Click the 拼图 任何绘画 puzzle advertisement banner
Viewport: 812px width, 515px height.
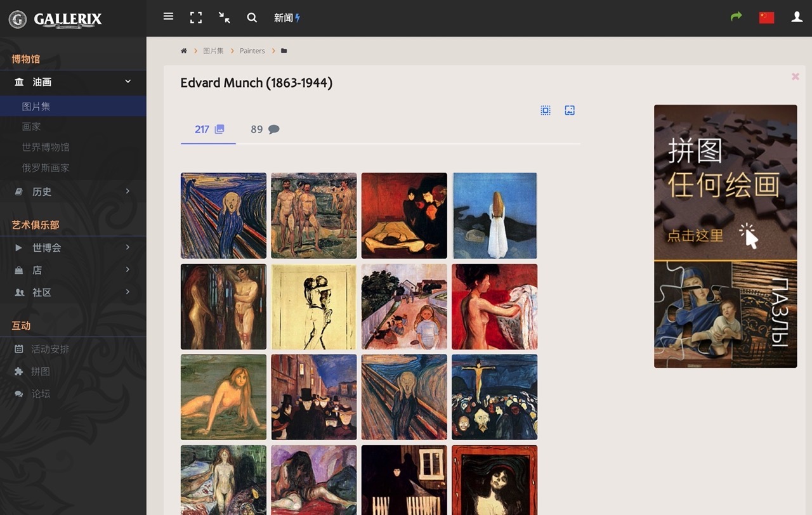click(x=726, y=236)
